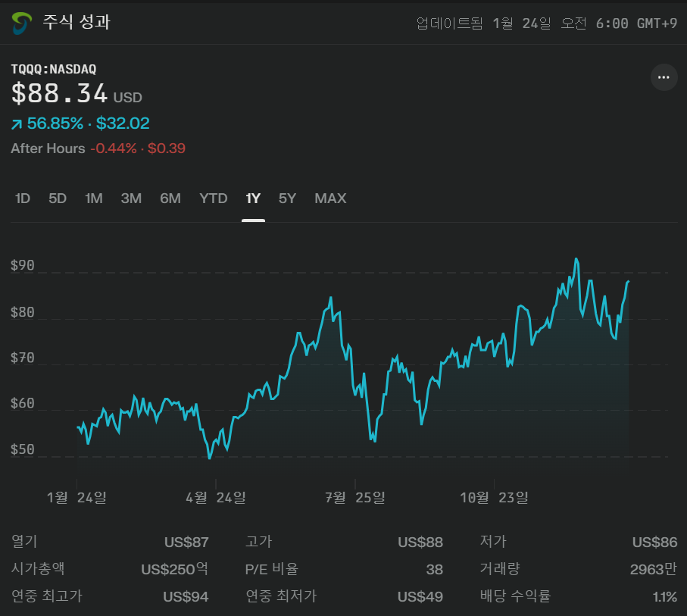Click the 배당 수익률 label
The image size is (687, 616).
[x=515, y=596]
